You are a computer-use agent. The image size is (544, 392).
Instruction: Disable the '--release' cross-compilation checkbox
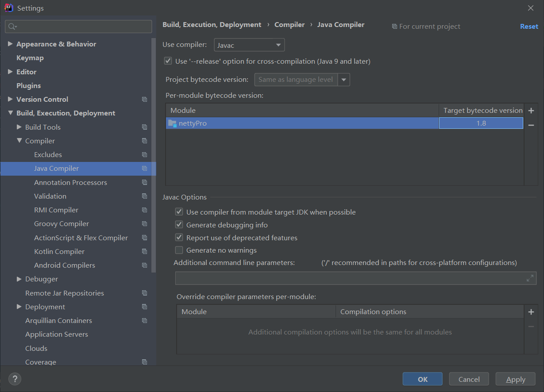pyautogui.click(x=168, y=61)
